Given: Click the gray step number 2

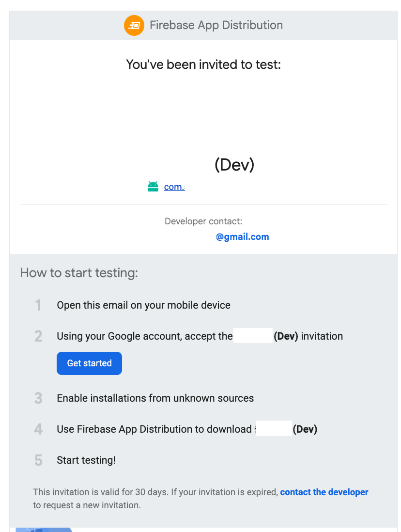Looking at the screenshot, I should click(38, 336).
